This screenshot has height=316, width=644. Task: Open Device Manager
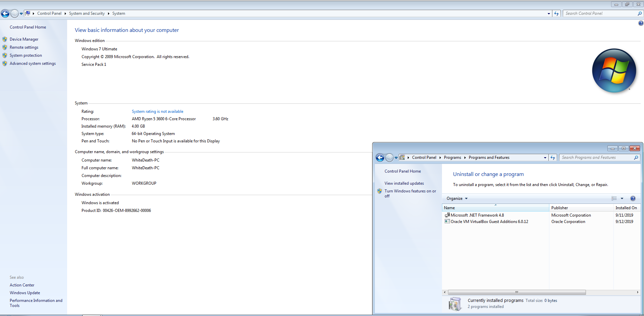(24, 39)
